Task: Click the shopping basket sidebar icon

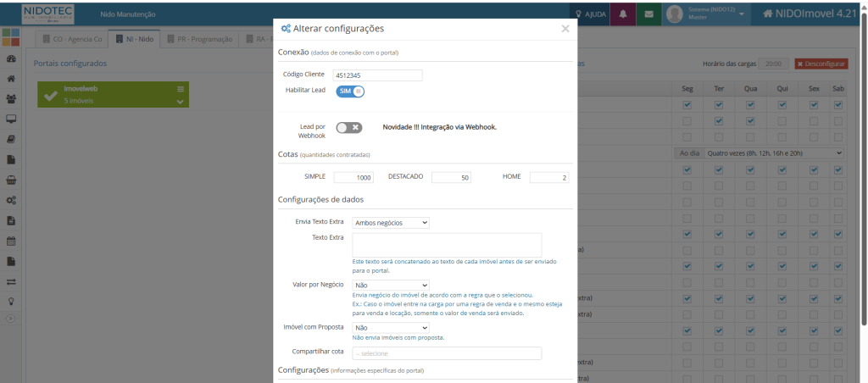Action: tap(11, 180)
